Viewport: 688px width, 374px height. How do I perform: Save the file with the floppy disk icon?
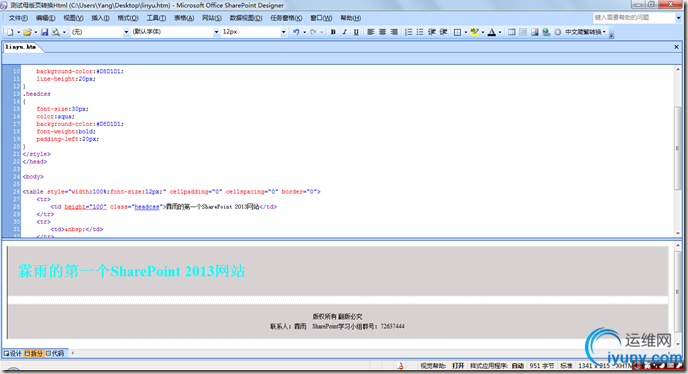pos(44,32)
